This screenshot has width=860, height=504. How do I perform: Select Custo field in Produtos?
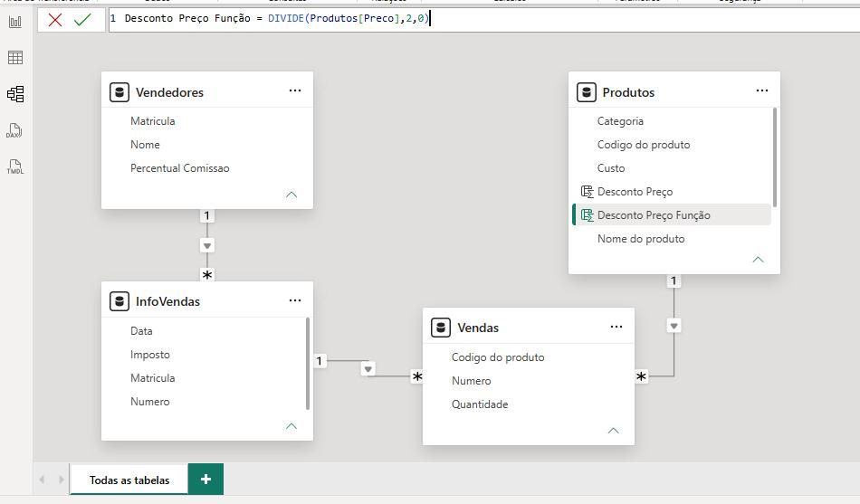coord(610,168)
